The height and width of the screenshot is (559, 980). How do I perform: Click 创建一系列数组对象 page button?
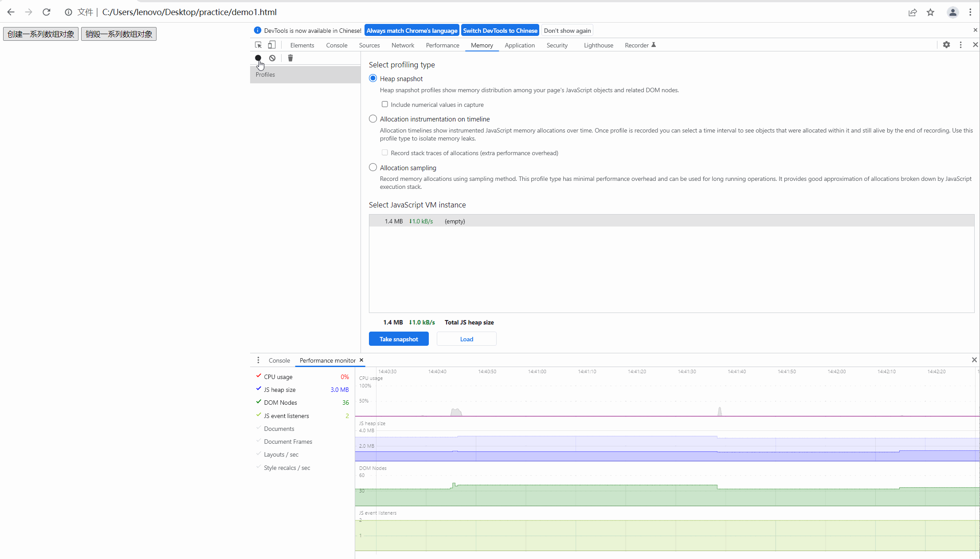point(41,34)
